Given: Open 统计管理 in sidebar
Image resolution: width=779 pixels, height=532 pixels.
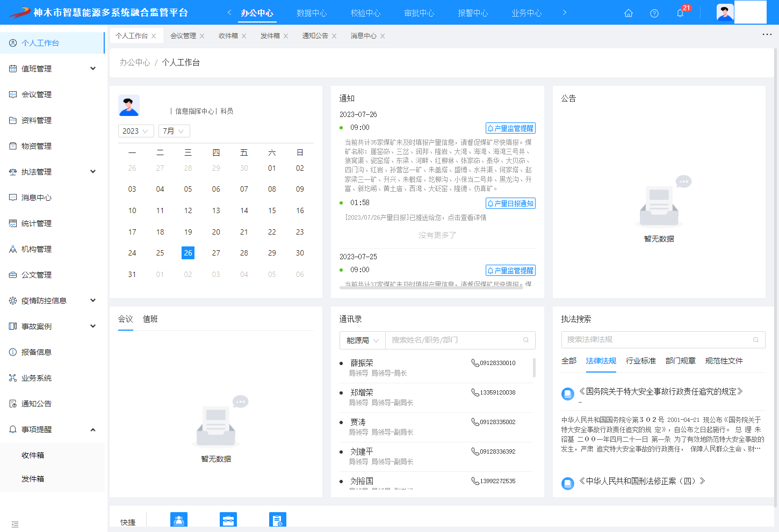Looking at the screenshot, I should click(52, 223).
